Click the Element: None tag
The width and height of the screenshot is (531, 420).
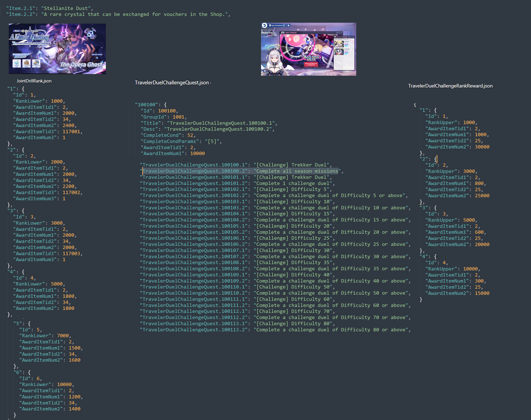tap(97, 54)
